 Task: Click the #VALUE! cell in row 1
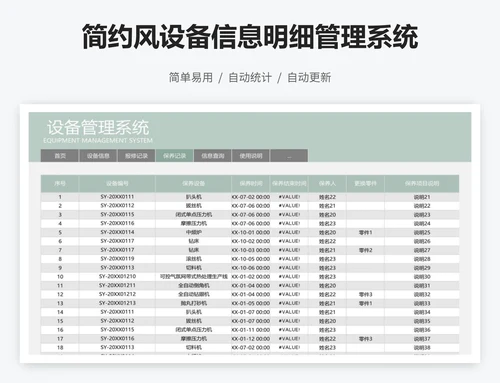pyautogui.click(x=289, y=197)
